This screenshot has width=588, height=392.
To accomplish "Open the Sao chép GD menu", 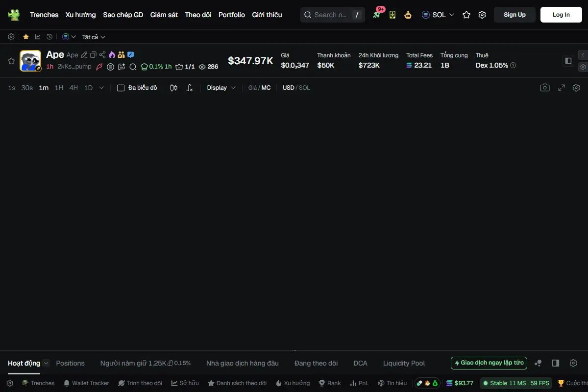I will (x=123, y=15).
